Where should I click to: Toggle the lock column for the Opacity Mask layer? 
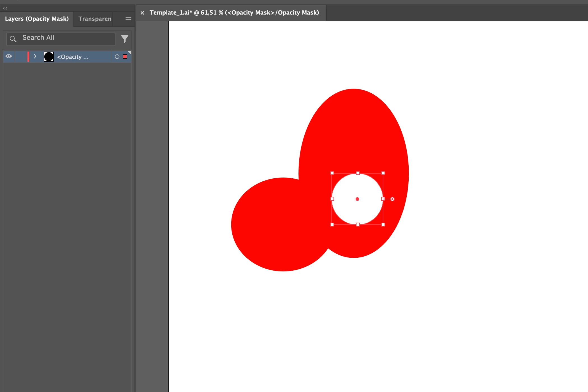(x=20, y=57)
